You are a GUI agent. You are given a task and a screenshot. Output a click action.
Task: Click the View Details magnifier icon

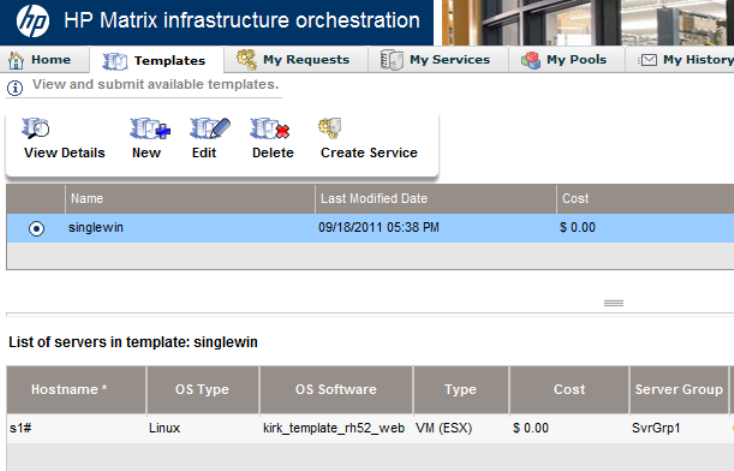pos(37,129)
